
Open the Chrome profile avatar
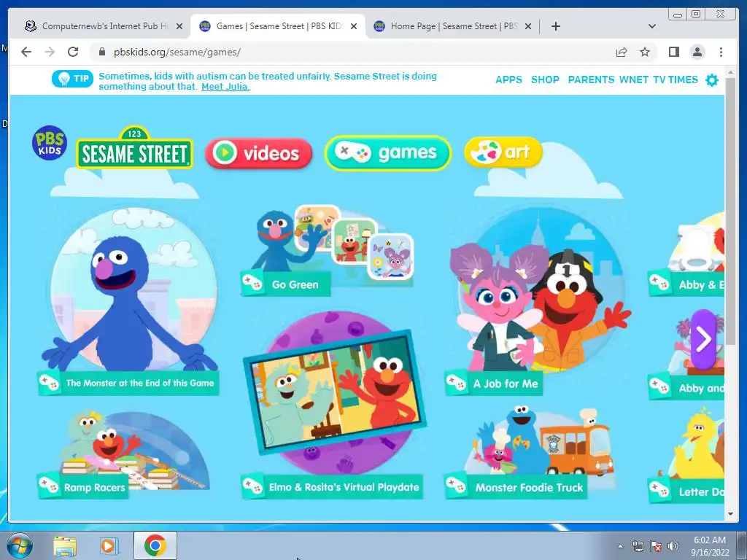point(697,52)
